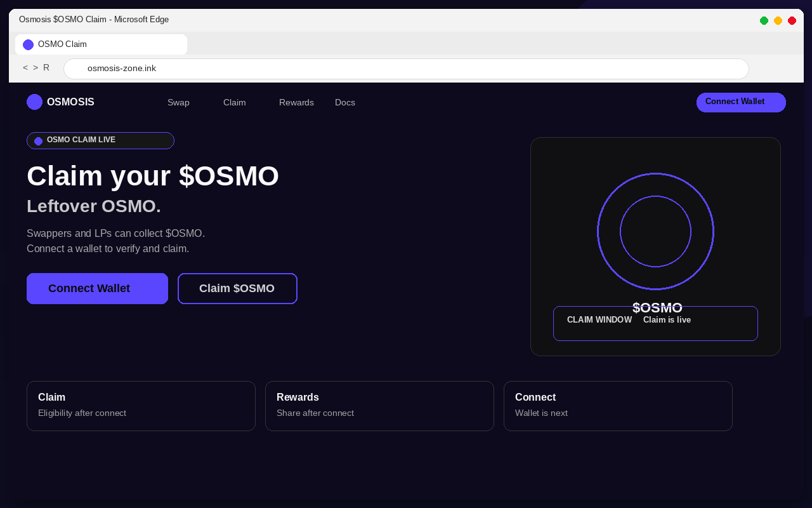Click 'Swappers and LPs can collect $OSMO.' text
Screen dimensions: 812x508
pyautogui.click(x=115, y=234)
